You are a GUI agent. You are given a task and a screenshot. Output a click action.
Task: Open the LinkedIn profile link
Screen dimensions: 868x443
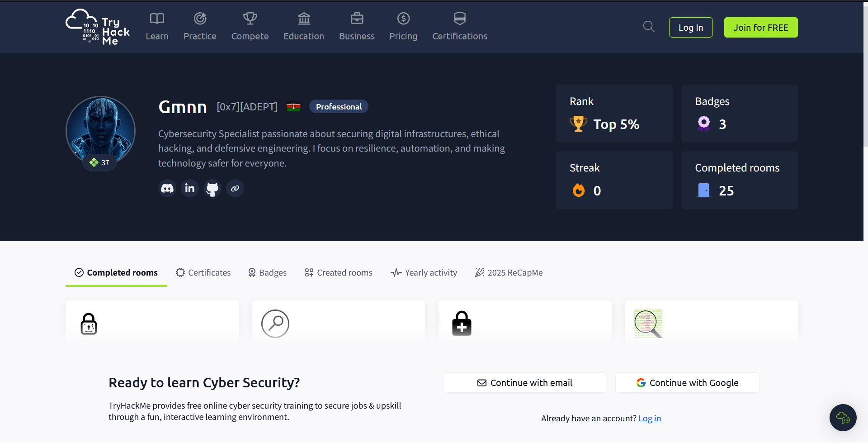[190, 188]
